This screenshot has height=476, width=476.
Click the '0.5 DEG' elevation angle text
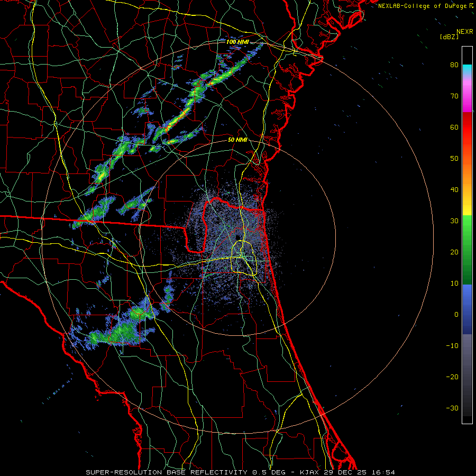click(269, 472)
